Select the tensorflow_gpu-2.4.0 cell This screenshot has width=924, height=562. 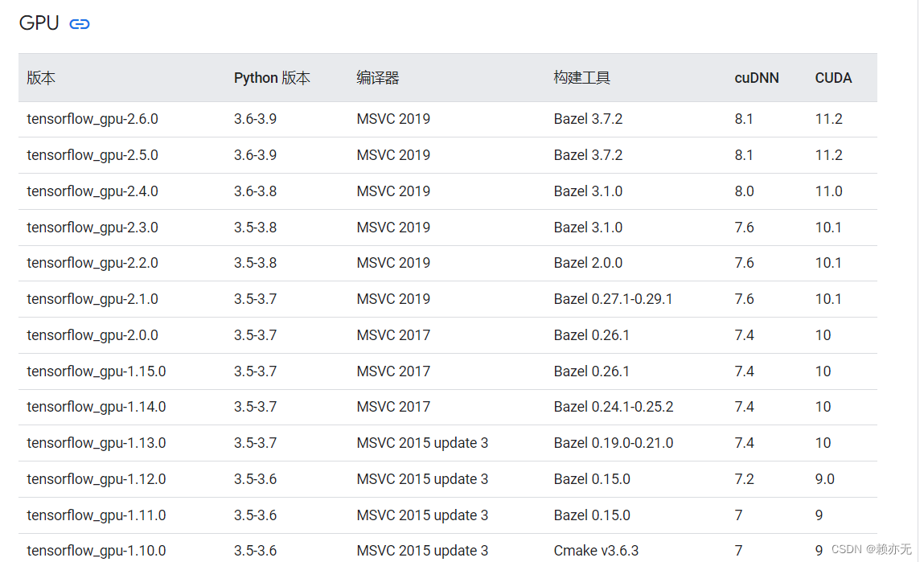(92, 191)
